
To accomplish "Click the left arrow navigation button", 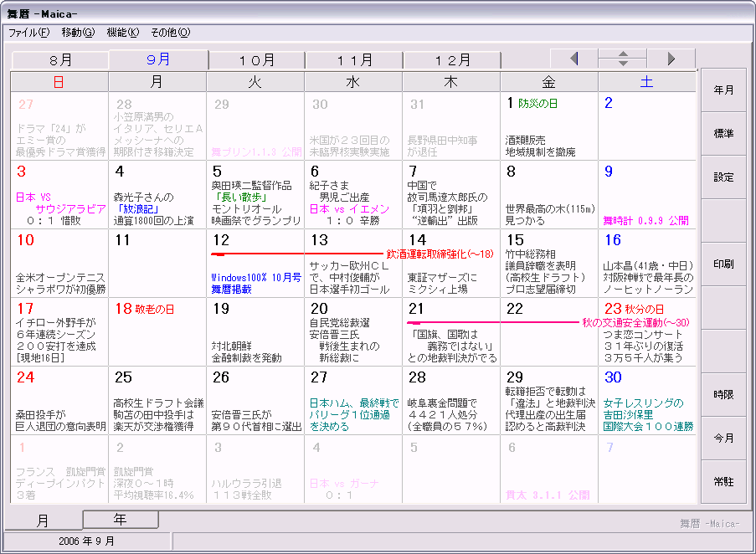I will (x=573, y=59).
